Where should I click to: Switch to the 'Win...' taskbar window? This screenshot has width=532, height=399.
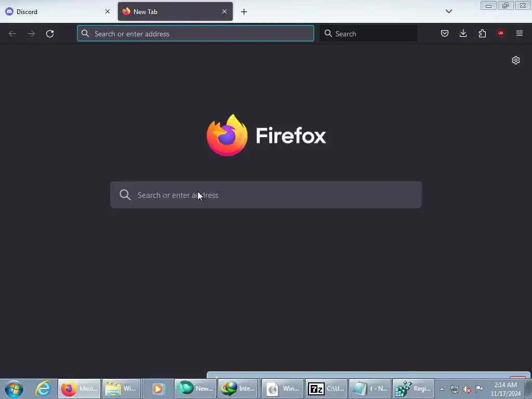[282, 389]
